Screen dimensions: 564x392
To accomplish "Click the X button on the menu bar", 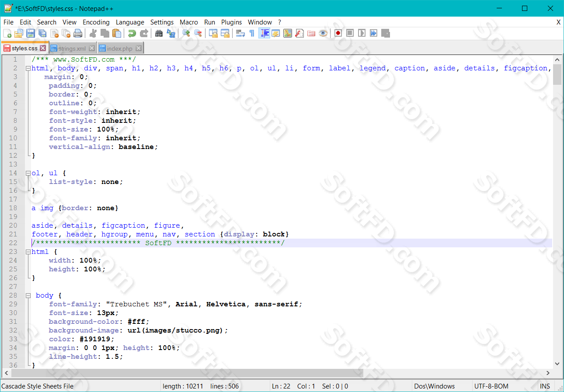I will 558,22.
